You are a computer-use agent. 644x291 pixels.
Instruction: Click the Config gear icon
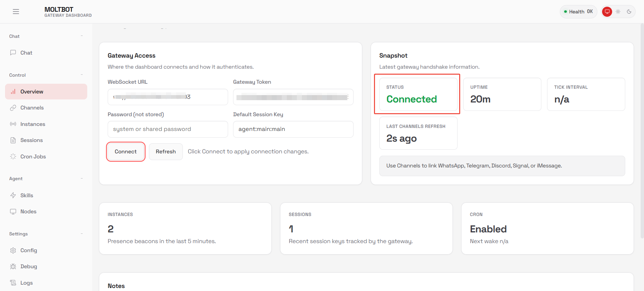coord(13,250)
